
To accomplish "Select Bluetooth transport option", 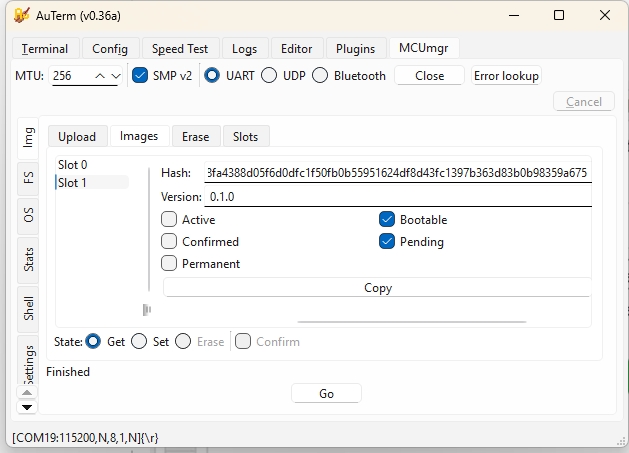I will [x=320, y=76].
